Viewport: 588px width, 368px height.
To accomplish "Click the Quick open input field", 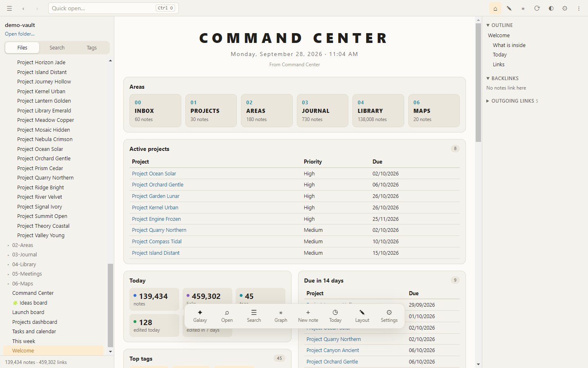I will pos(113,8).
